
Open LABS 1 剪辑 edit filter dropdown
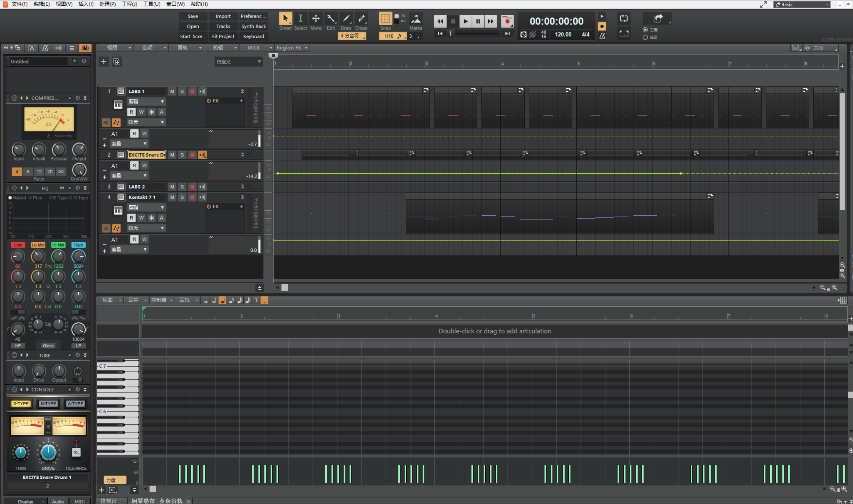pos(147,101)
